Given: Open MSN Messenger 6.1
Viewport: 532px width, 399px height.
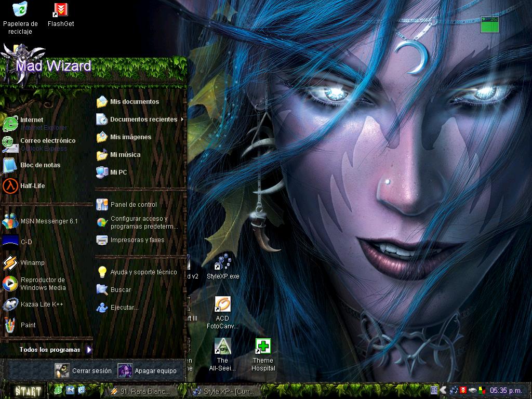Looking at the screenshot, I should click(x=47, y=221).
